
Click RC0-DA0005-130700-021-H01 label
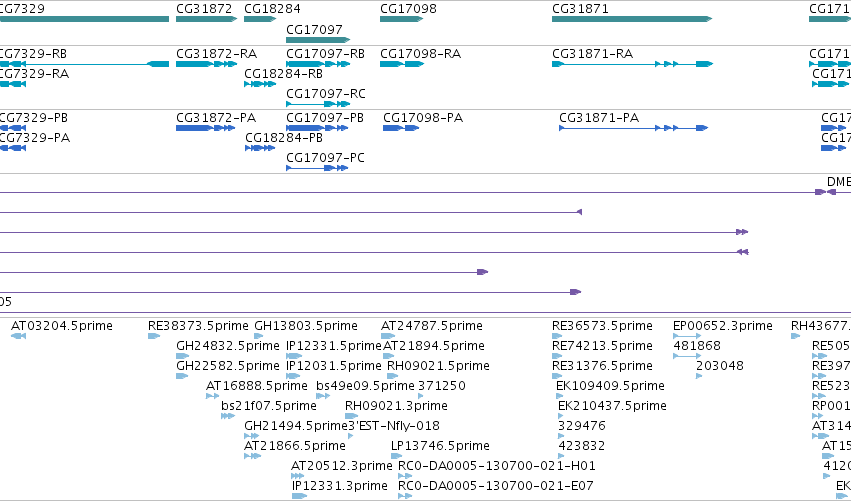[x=497, y=466]
